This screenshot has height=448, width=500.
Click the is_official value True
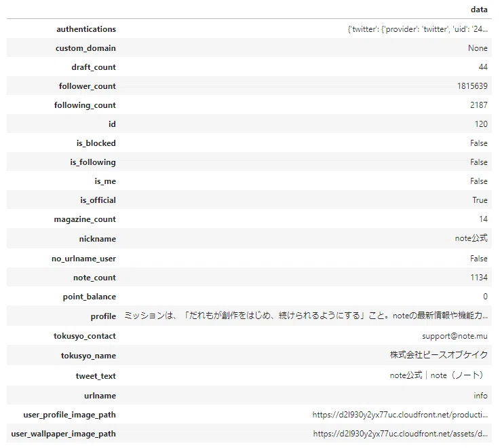480,200
